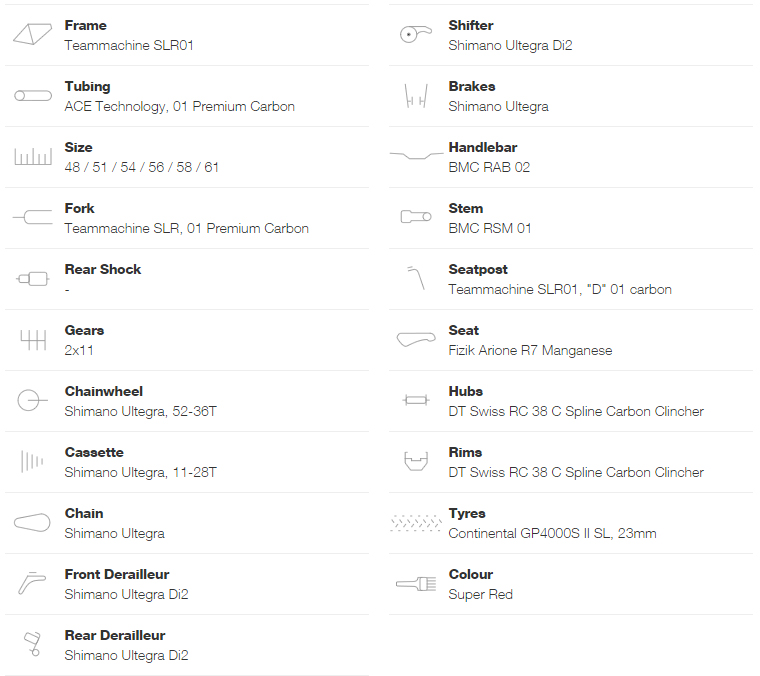Click the Continental GP4000S II SL tyre text
Image resolution: width=760 pixels, height=676 pixels.
click(552, 533)
